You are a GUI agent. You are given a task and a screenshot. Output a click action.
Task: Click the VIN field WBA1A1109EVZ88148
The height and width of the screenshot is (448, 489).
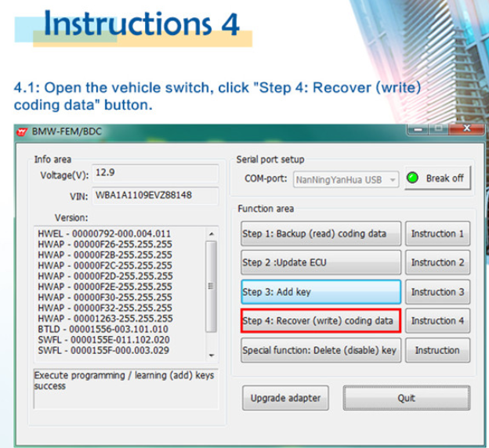(155, 196)
